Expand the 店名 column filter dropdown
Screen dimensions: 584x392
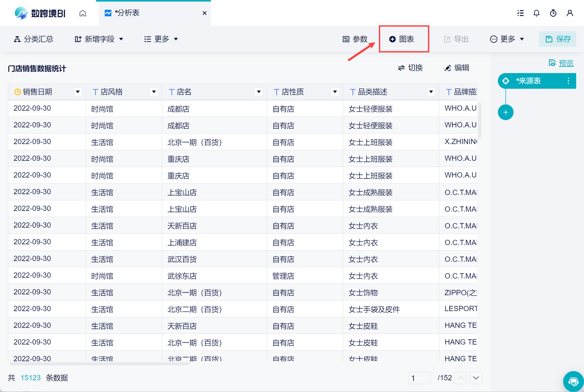[x=259, y=92]
